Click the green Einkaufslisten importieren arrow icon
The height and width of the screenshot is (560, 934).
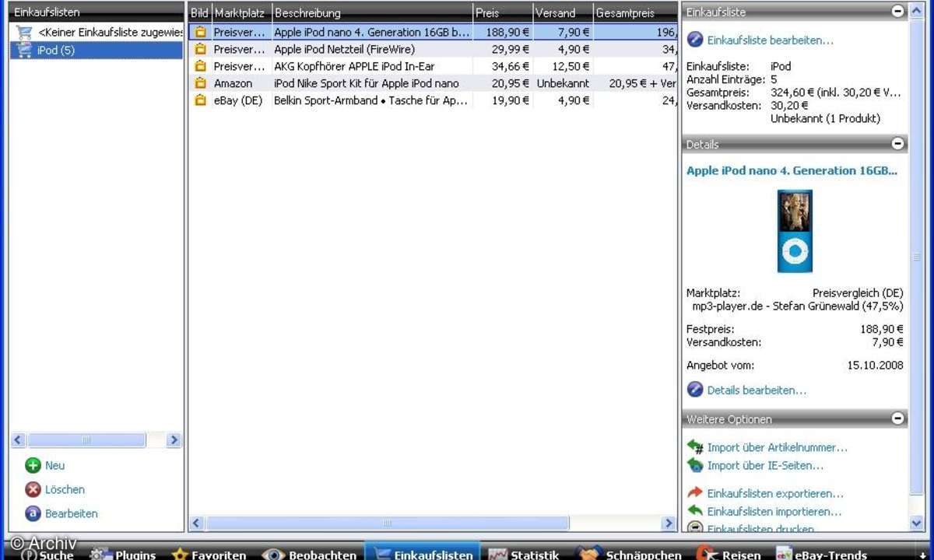pyautogui.click(x=695, y=511)
